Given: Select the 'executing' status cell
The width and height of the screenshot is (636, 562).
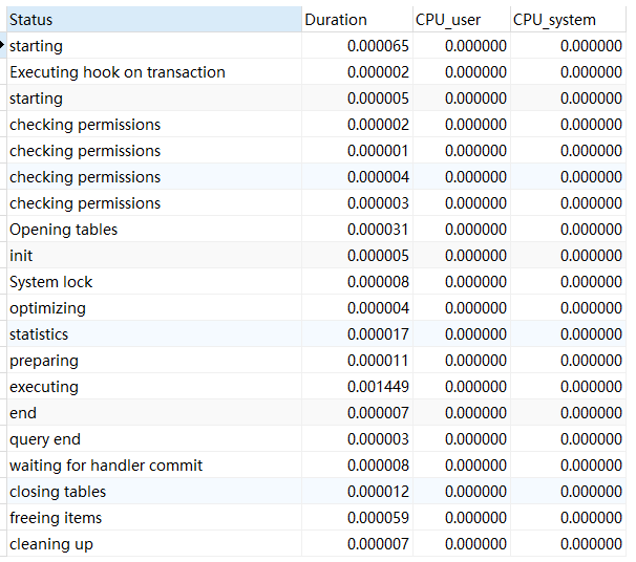Looking at the screenshot, I should pos(44,387).
